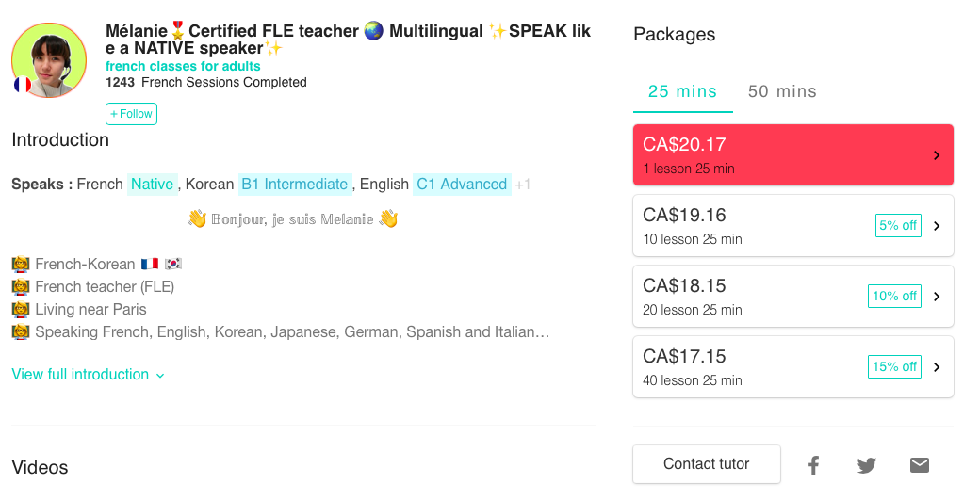This screenshot has height=500, width=980.
Task: Click chevron beside View full introduction
Action: pyautogui.click(x=160, y=376)
